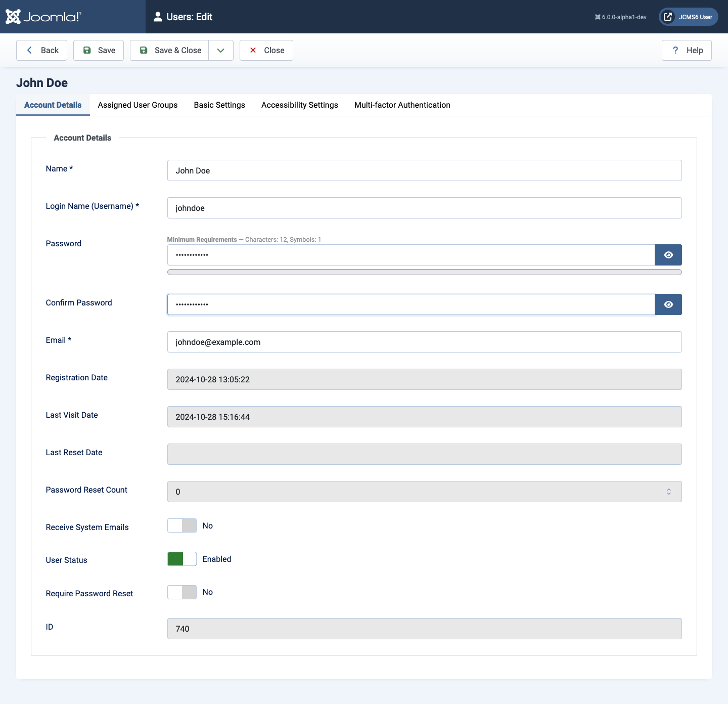Click the back chevron on the Back button
The width and height of the screenshot is (728, 704).
coord(30,50)
